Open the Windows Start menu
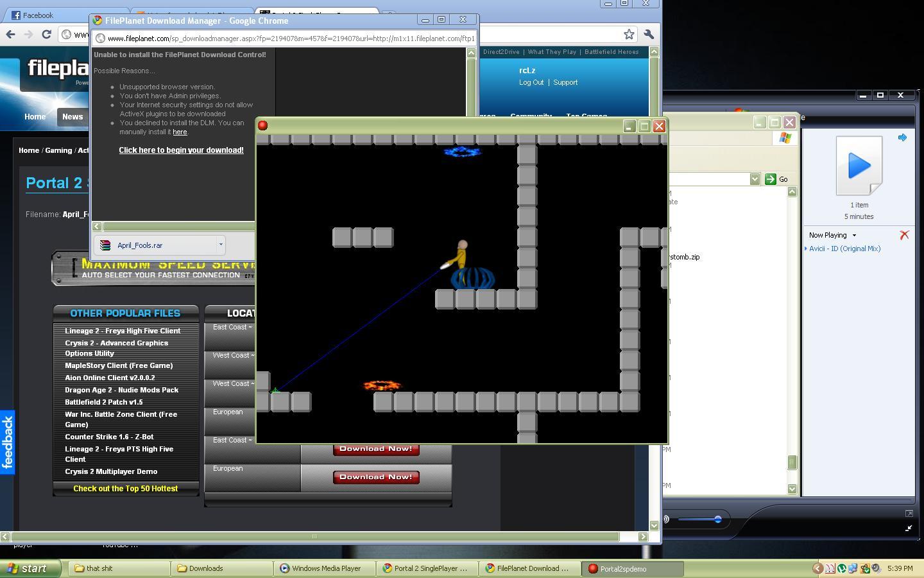924x578 pixels. (x=27, y=568)
